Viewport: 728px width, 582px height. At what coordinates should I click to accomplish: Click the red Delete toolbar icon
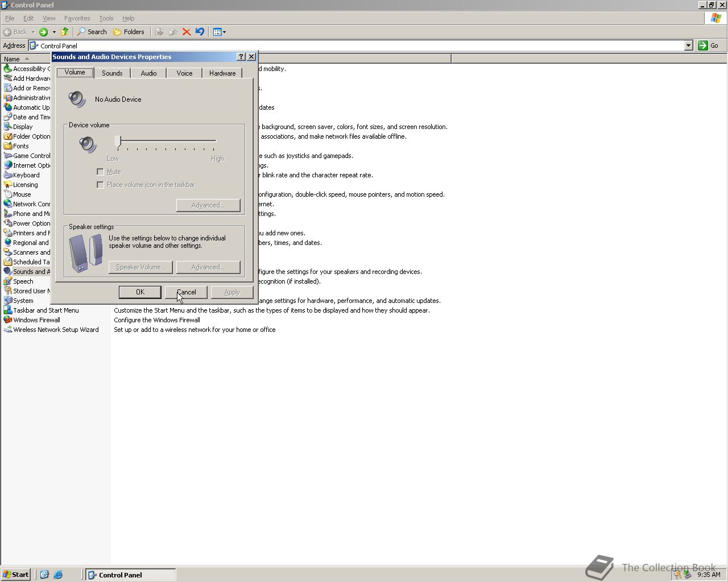187,32
